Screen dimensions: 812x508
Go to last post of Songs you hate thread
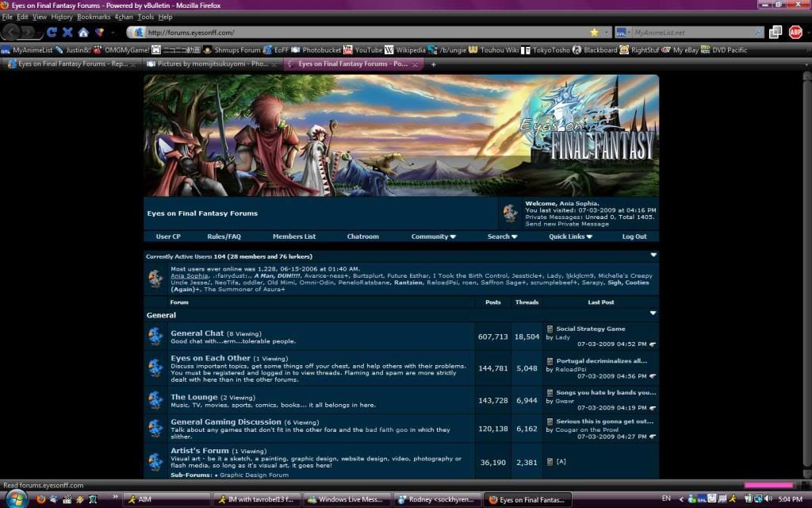653,408
